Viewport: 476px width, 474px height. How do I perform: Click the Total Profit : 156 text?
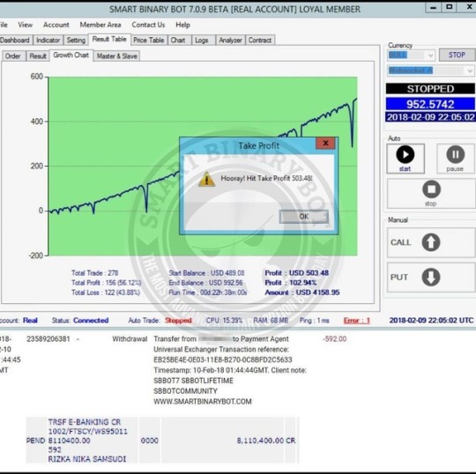click(107, 283)
